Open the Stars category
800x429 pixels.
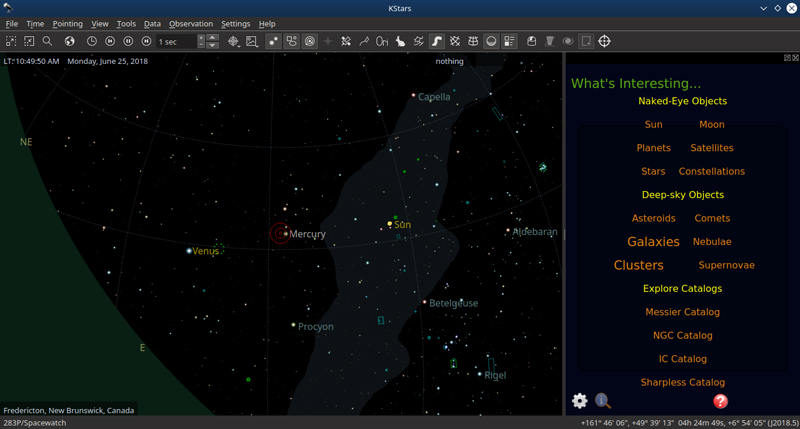click(x=653, y=171)
